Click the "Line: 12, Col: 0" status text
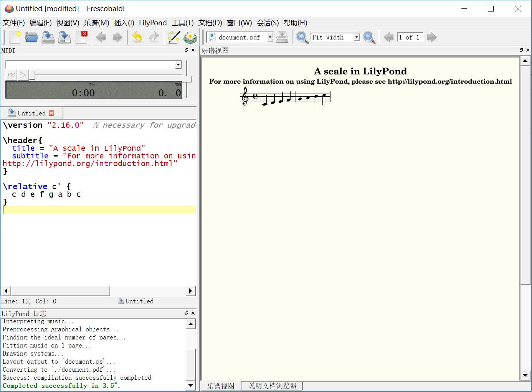Viewport: 532px width, 392px height. 29,301
